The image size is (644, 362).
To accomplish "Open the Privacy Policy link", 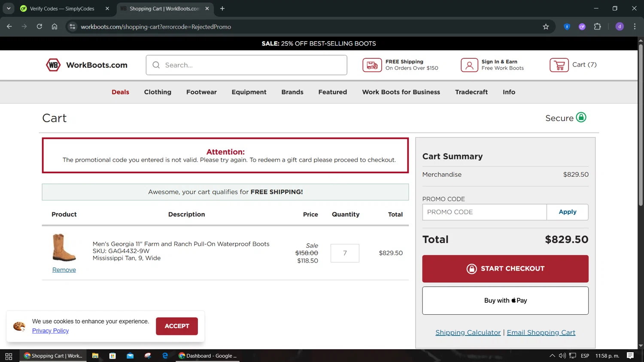I will tap(50, 331).
